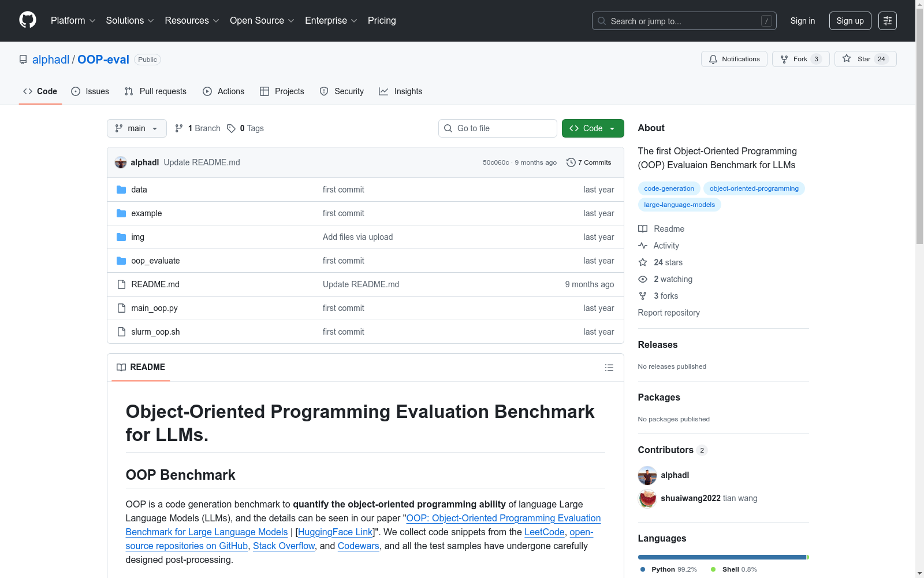Open the alphadl owner link in title
Viewport: 924px width, 578px height.
(x=51, y=60)
